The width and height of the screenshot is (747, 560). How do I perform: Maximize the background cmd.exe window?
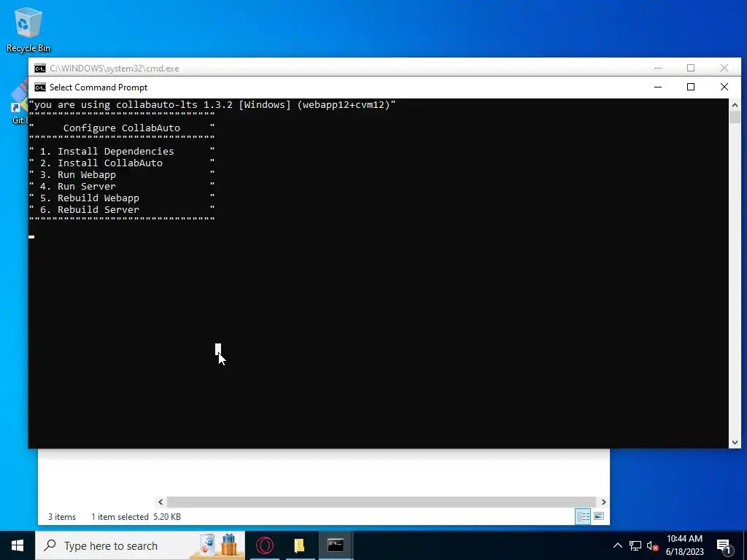tap(691, 68)
